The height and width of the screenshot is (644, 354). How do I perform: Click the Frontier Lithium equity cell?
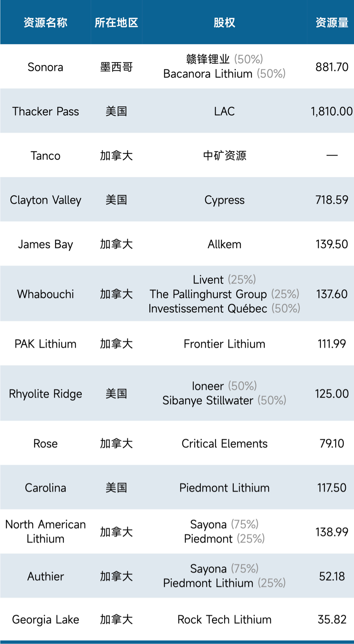(x=224, y=344)
